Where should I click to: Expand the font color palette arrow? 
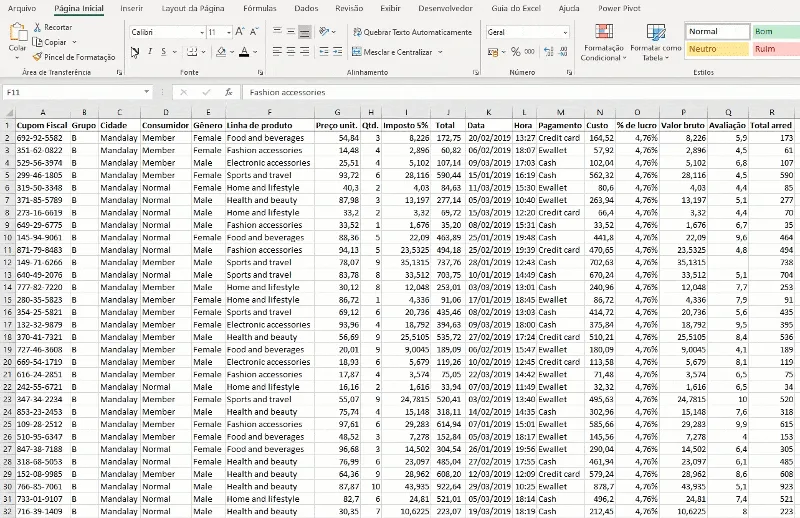point(255,52)
